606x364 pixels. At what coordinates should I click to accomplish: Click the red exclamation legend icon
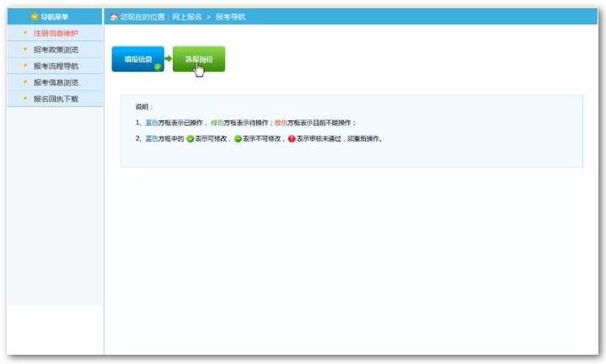click(x=292, y=139)
